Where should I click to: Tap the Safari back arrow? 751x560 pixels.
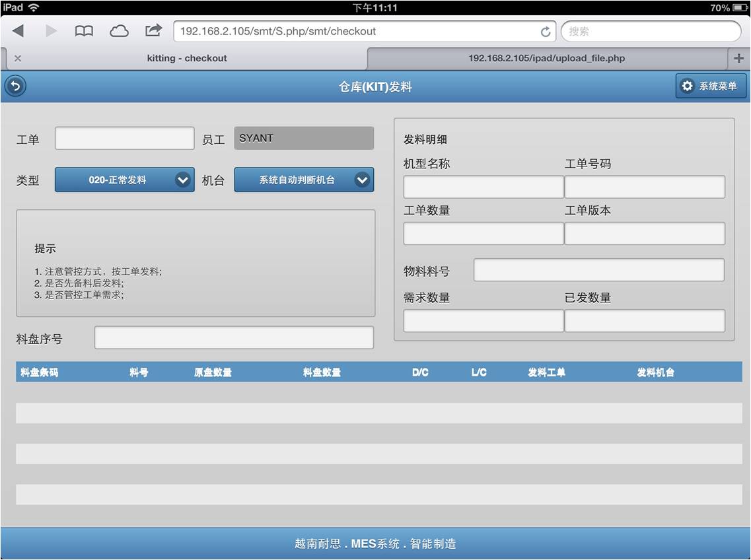(18, 31)
